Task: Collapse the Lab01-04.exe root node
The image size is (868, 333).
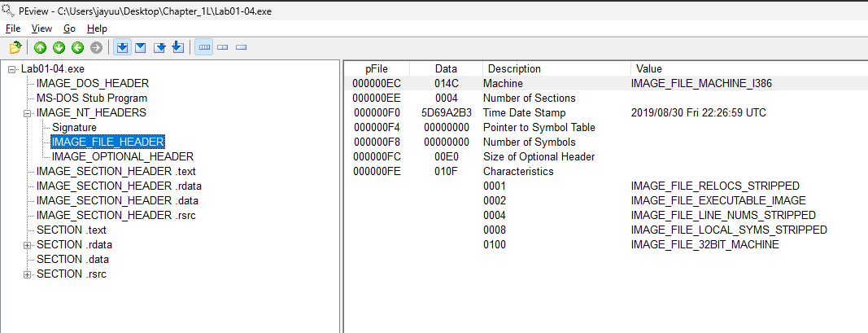Action: 12,69
